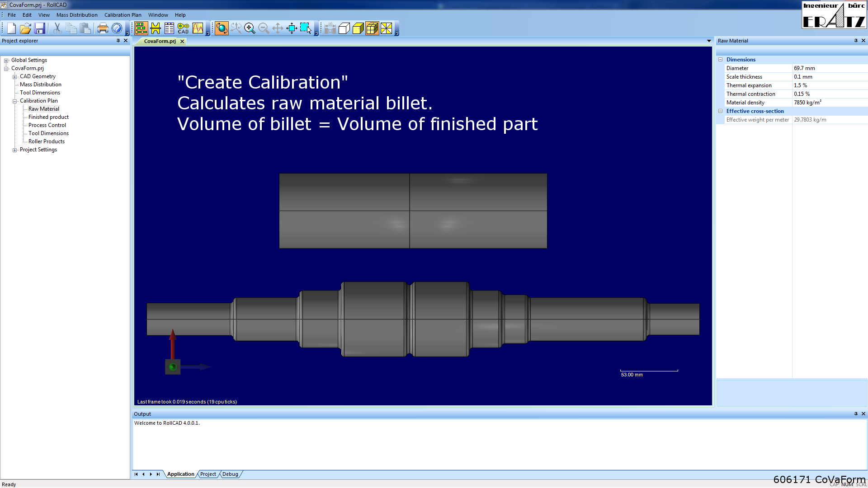Screen dimensions: 868x488
Task: Expand the CAD Geometry tree node
Action: (x=15, y=77)
